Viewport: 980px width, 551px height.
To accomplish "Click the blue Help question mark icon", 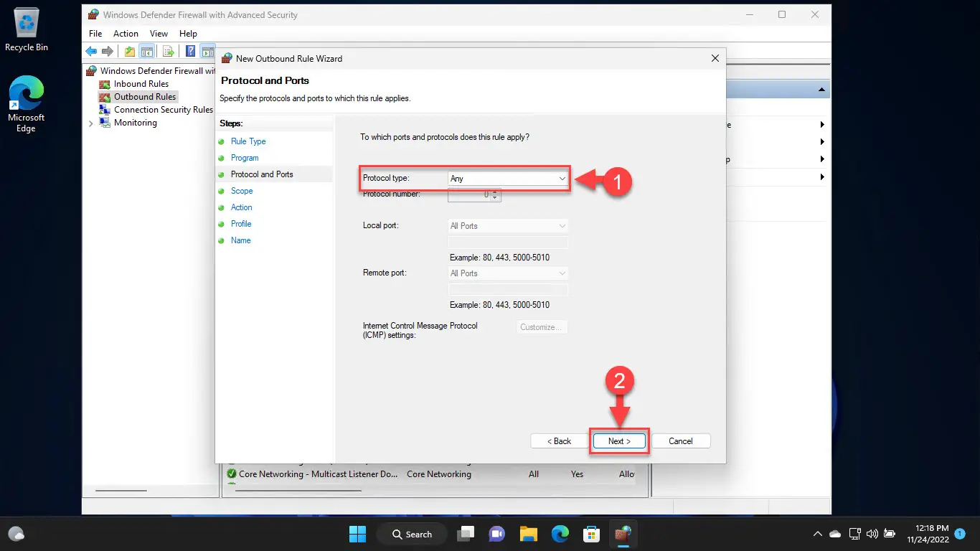I will (x=190, y=51).
